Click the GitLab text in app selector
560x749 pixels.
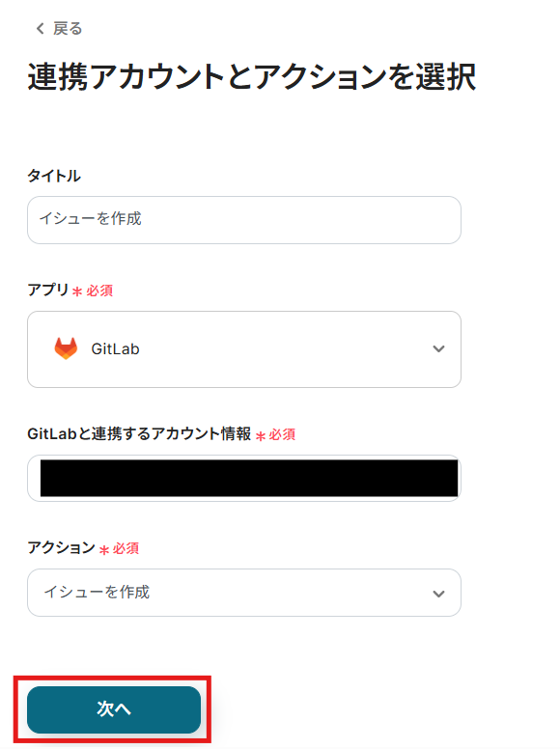coord(115,349)
